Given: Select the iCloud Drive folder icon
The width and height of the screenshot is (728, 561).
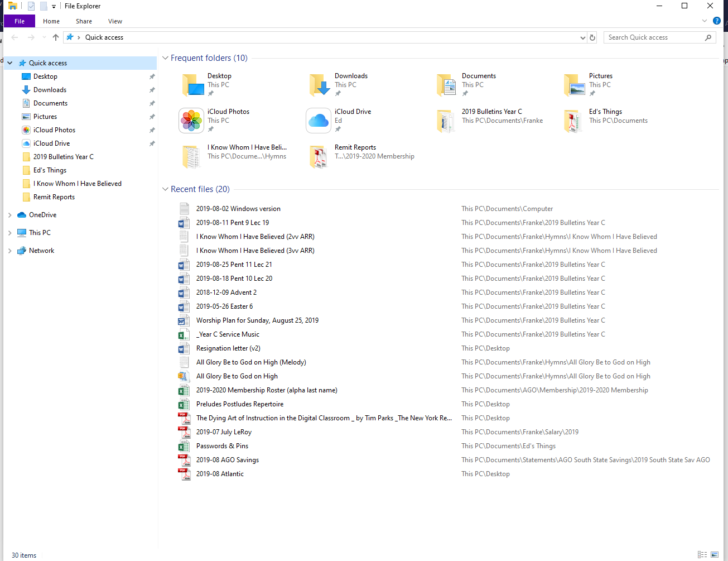Looking at the screenshot, I should point(319,121).
